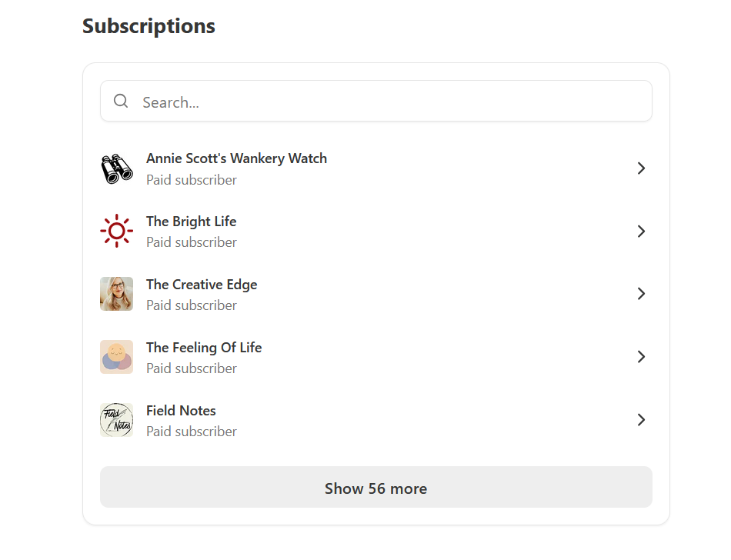Open The Creative Edge subscription title
The width and height of the screenshot is (731, 560).
click(202, 285)
